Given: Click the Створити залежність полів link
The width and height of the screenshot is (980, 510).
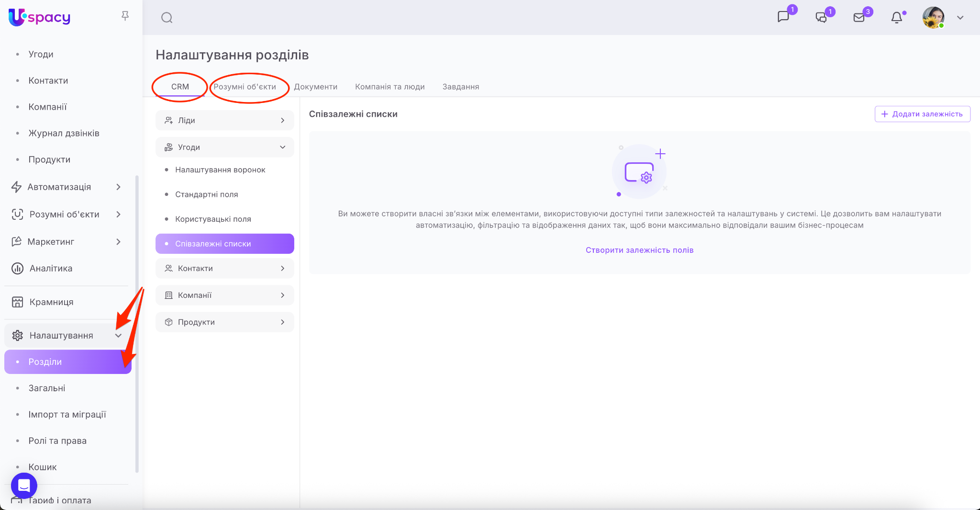Looking at the screenshot, I should coord(639,250).
